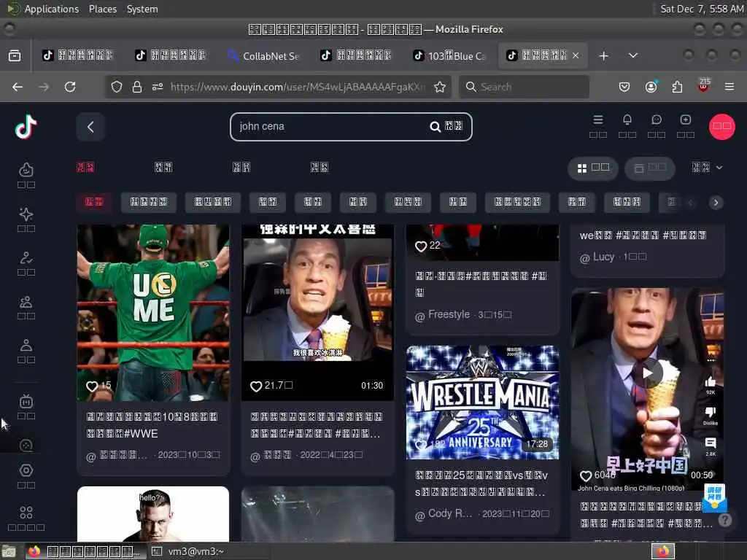Switch to the CollabNet browser tab

pos(264,55)
